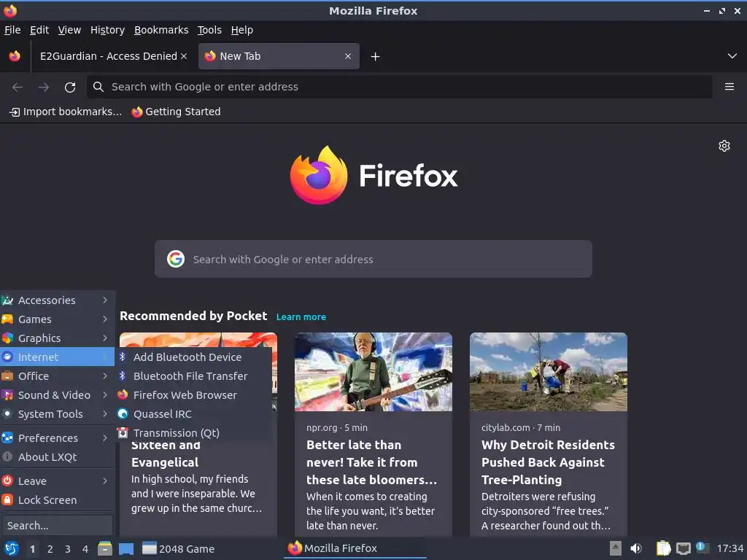Expand the Office submenu
The image size is (747, 560).
click(x=57, y=376)
